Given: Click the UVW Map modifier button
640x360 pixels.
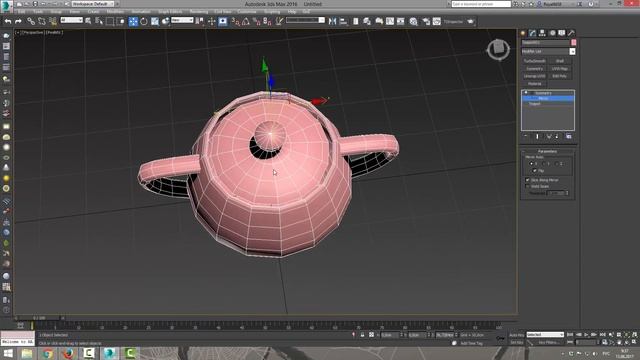Looking at the screenshot, I should [x=560, y=69].
